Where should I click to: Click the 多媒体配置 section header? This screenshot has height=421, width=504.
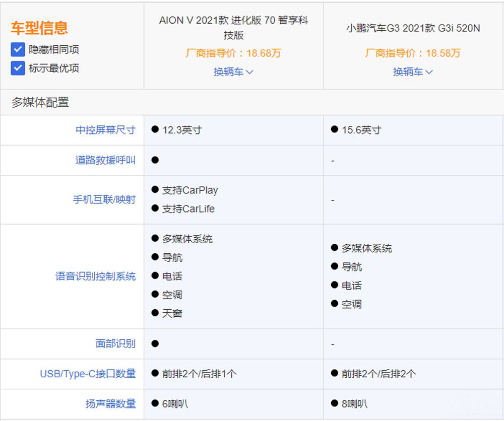coord(40,103)
